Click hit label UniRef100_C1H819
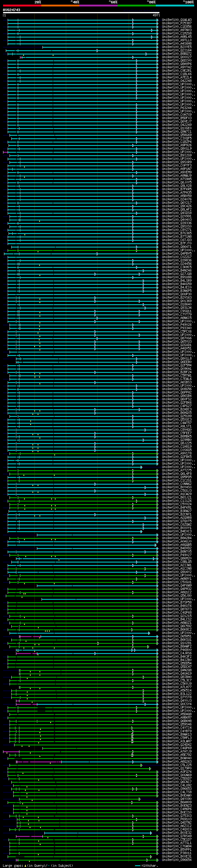 [177, 446]
